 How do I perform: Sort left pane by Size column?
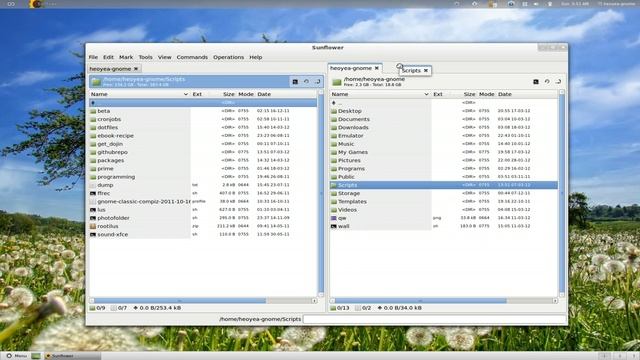click(229, 94)
